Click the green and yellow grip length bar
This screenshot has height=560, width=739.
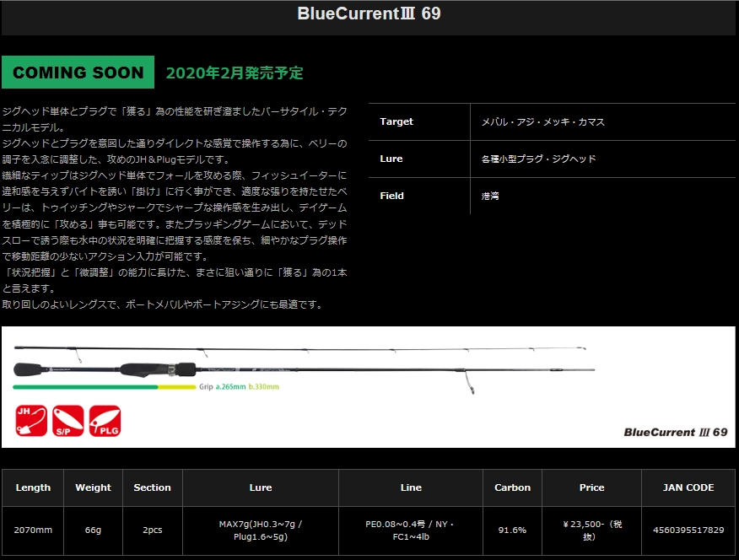[104, 387]
